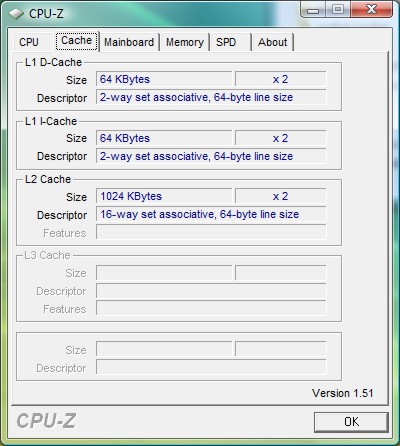Click the L1 D-Cache x 2 multiplier field
Image resolution: width=400 pixels, height=446 pixels.
280,79
